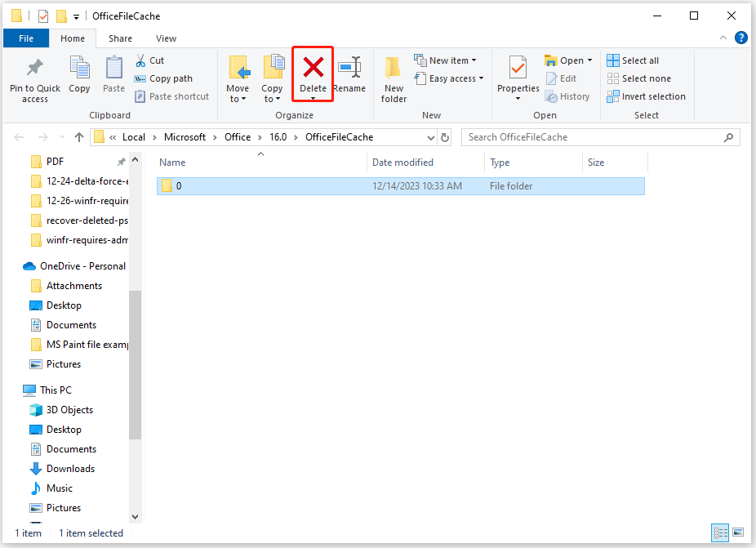Click 16.0 in the address breadcrumb
The image size is (756, 548).
278,137
